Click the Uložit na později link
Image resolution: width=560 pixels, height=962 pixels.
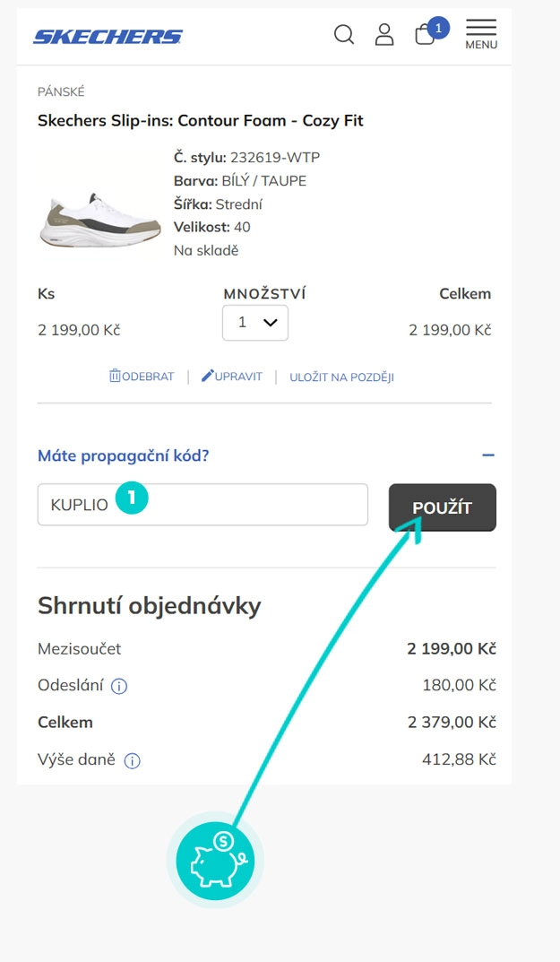341,377
